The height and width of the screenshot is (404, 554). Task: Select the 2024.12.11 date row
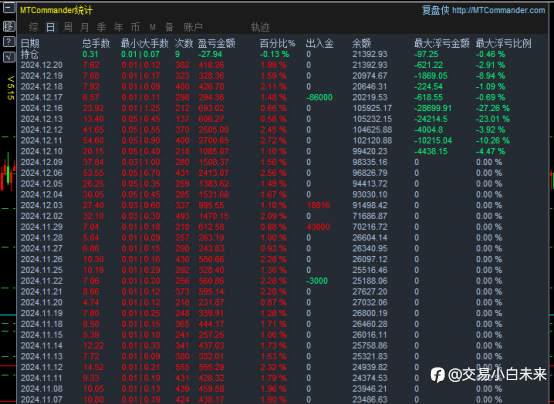point(283,141)
